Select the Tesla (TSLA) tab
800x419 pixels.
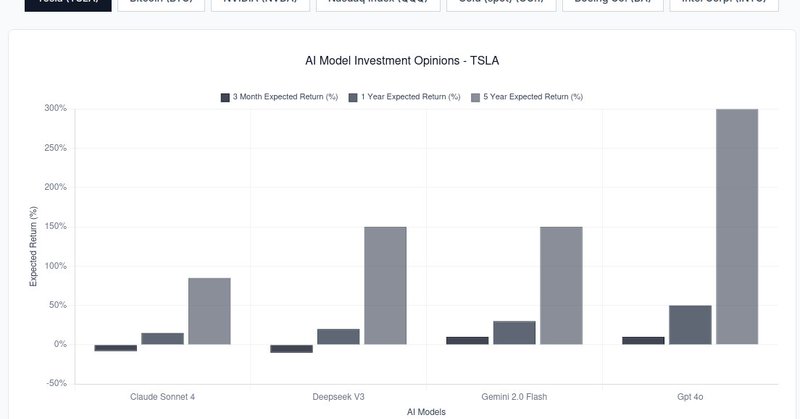(68, 4)
